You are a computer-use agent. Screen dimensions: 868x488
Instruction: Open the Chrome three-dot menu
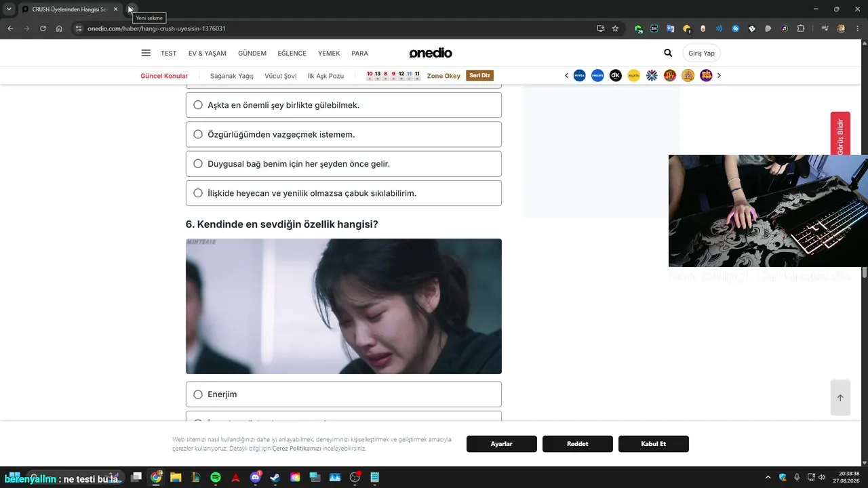[858, 28]
